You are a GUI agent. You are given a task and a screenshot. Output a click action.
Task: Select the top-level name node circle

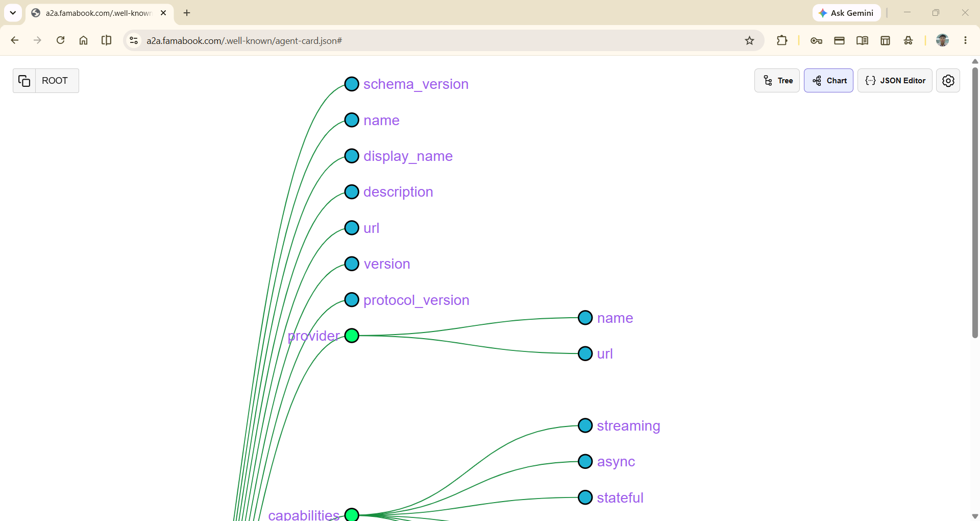click(352, 120)
